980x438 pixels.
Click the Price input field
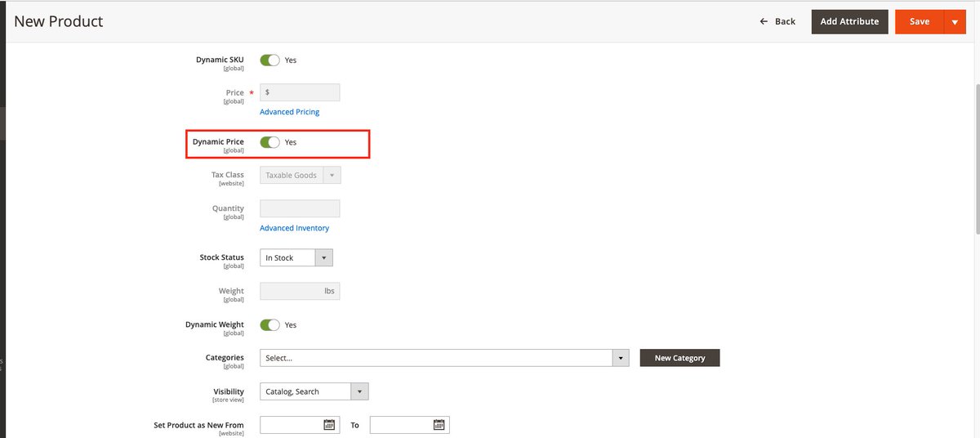tap(300, 93)
